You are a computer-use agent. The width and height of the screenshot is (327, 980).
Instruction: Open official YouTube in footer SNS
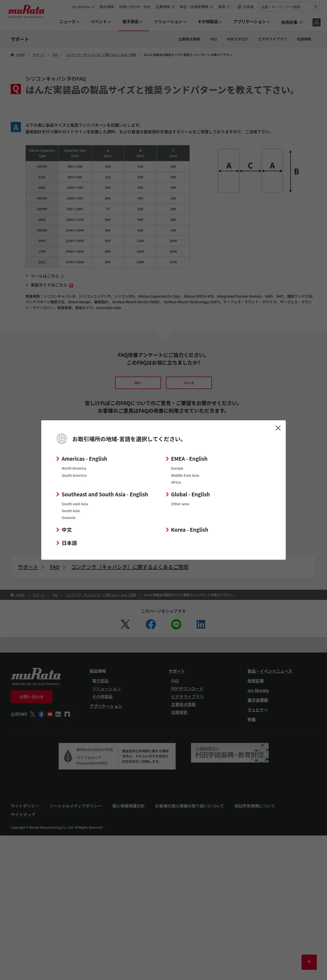pos(50,714)
